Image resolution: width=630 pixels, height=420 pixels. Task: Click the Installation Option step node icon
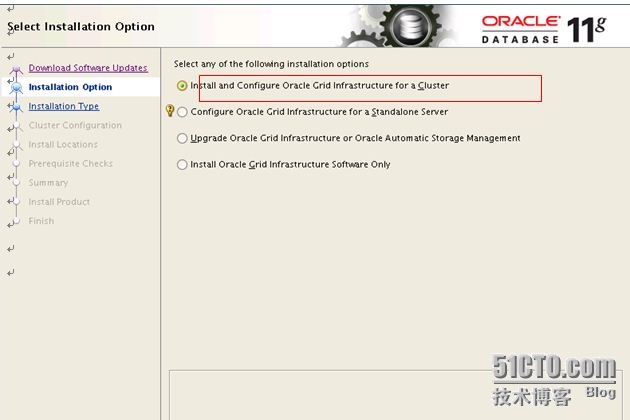point(16,87)
